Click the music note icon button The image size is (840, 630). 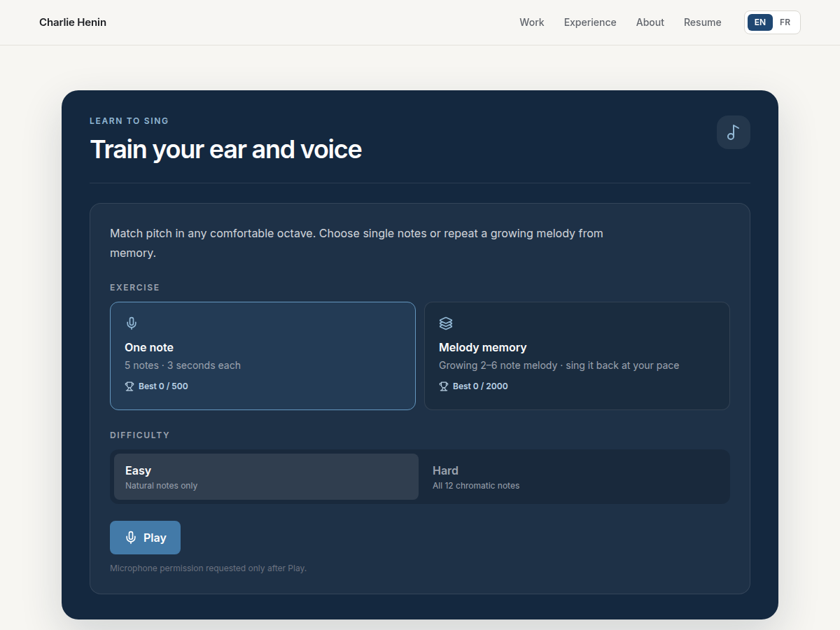[x=733, y=132]
